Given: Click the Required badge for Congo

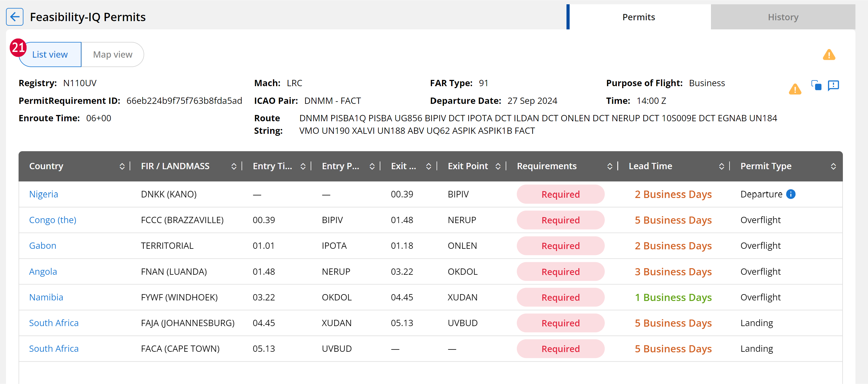Looking at the screenshot, I should 560,220.
